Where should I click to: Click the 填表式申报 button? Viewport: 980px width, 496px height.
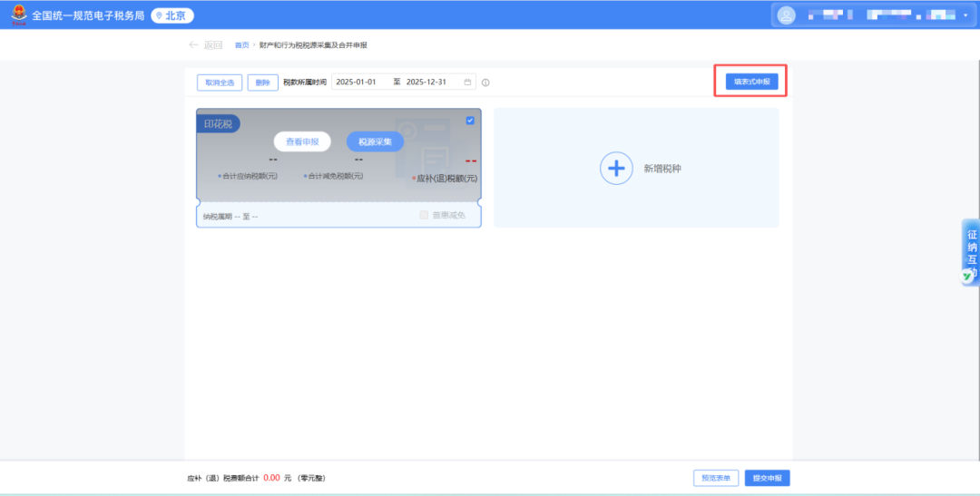750,82
